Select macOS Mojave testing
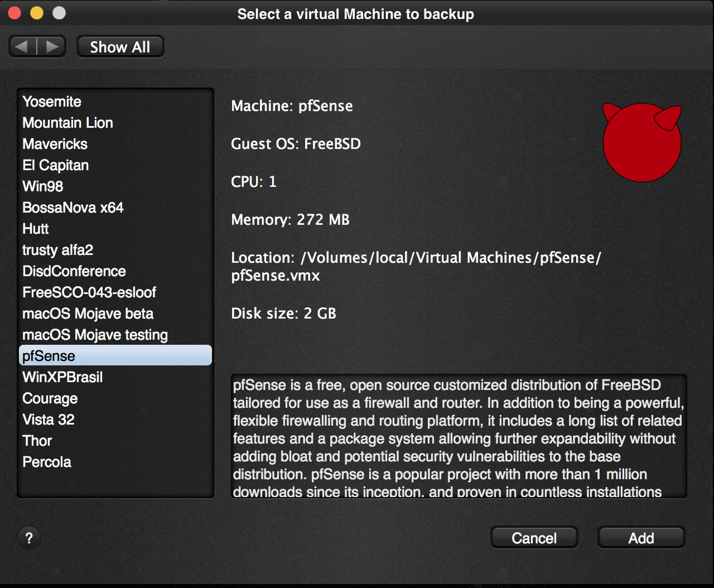 (x=115, y=335)
